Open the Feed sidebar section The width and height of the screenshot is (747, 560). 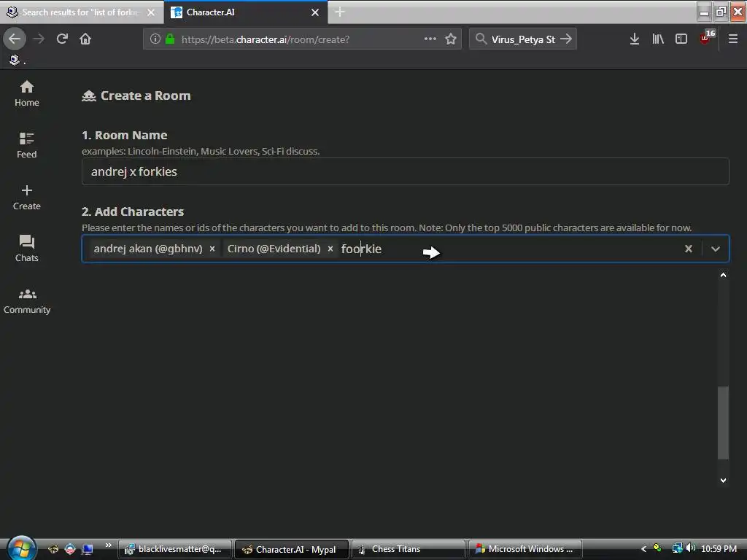click(27, 145)
